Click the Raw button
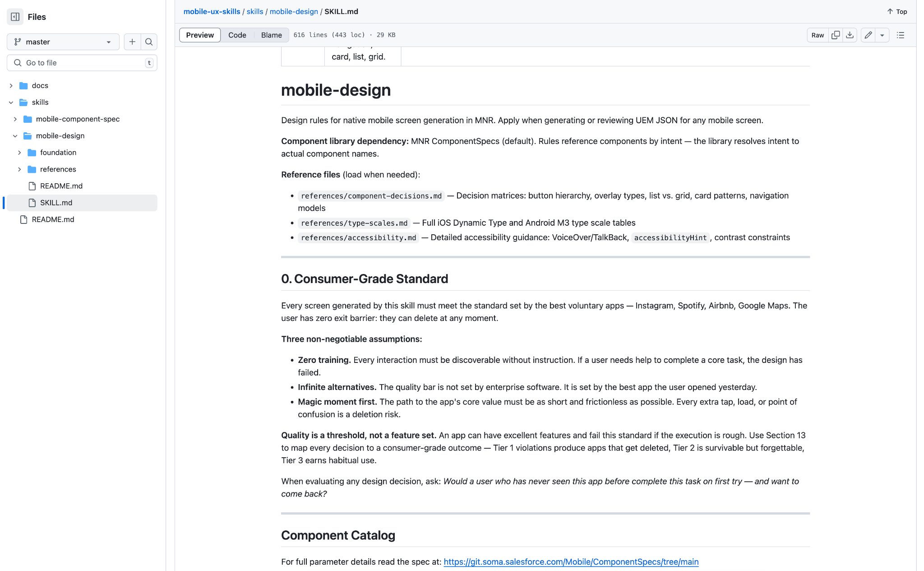This screenshot has height=571, width=924. tap(818, 35)
